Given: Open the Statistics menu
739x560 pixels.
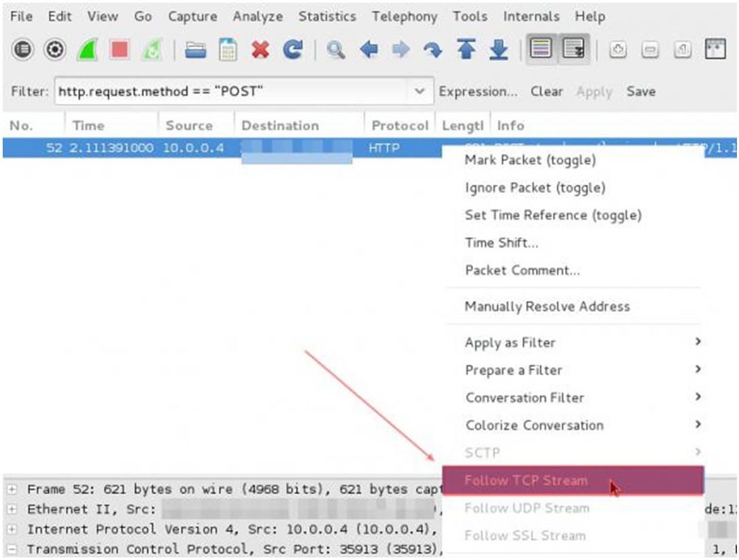Looking at the screenshot, I should tap(328, 16).
